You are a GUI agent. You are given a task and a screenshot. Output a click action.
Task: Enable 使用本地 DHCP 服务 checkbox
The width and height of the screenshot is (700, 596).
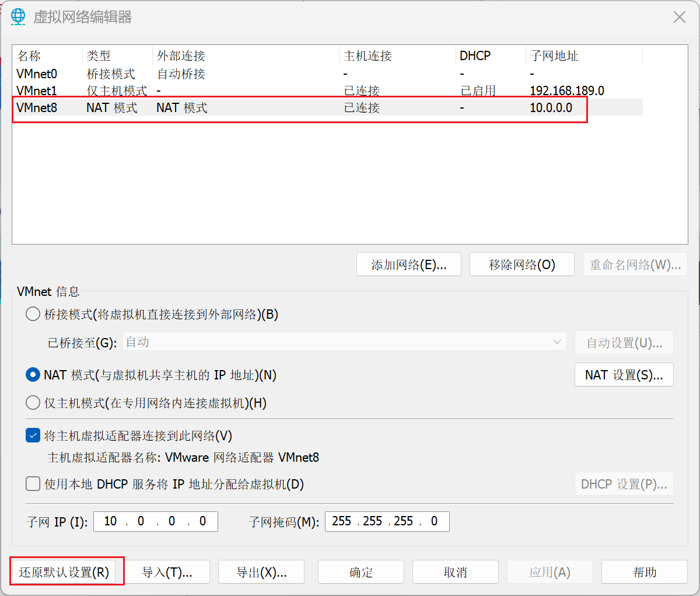33,484
